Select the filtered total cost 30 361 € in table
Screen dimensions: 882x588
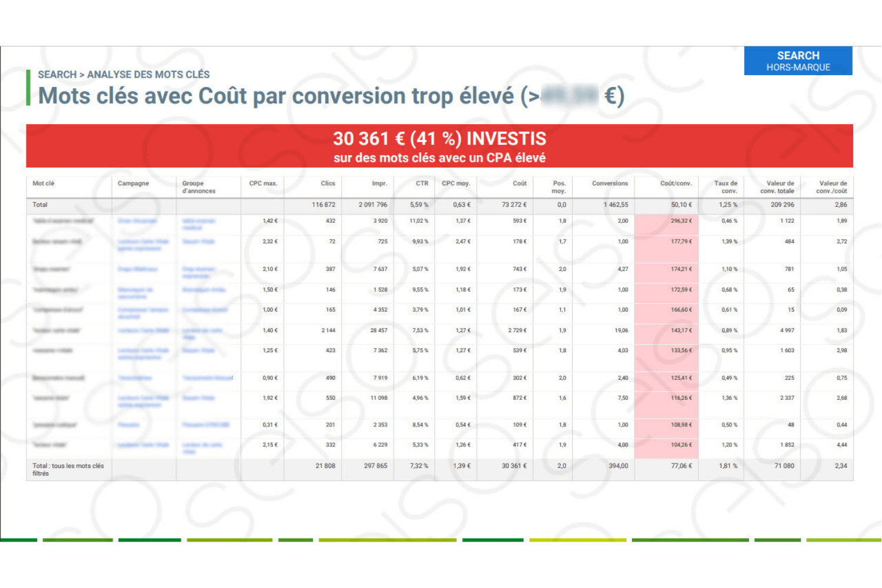click(x=514, y=466)
